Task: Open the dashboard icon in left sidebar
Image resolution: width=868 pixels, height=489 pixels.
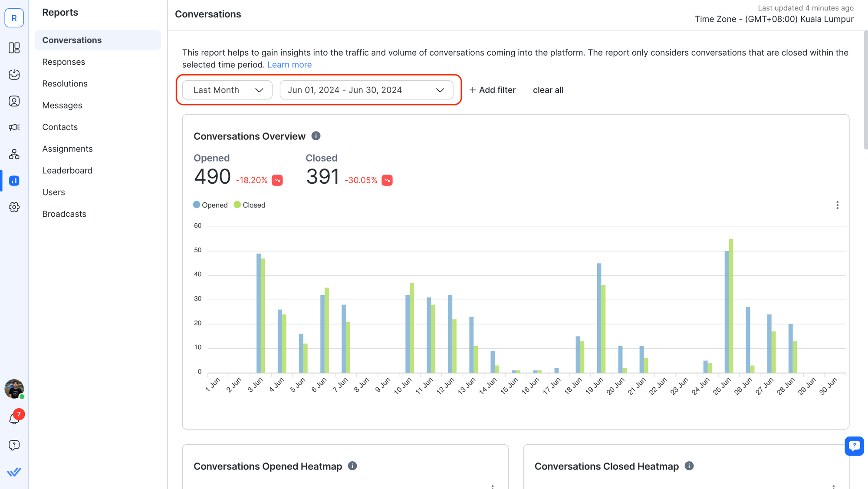Action: click(x=14, y=48)
